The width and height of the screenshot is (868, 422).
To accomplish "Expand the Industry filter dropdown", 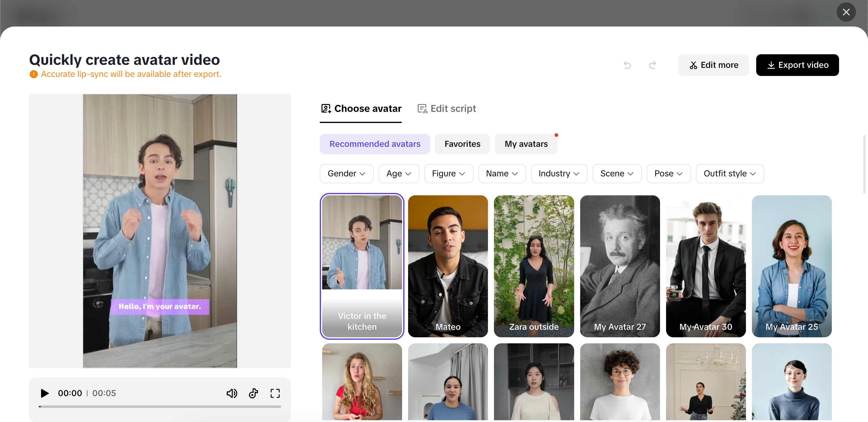I will coord(559,174).
